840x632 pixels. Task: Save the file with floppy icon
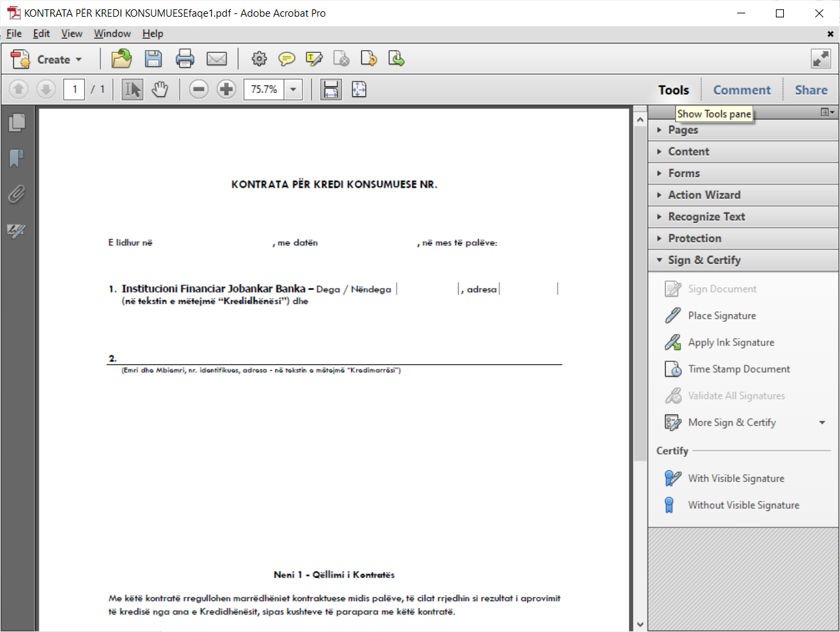tap(154, 59)
